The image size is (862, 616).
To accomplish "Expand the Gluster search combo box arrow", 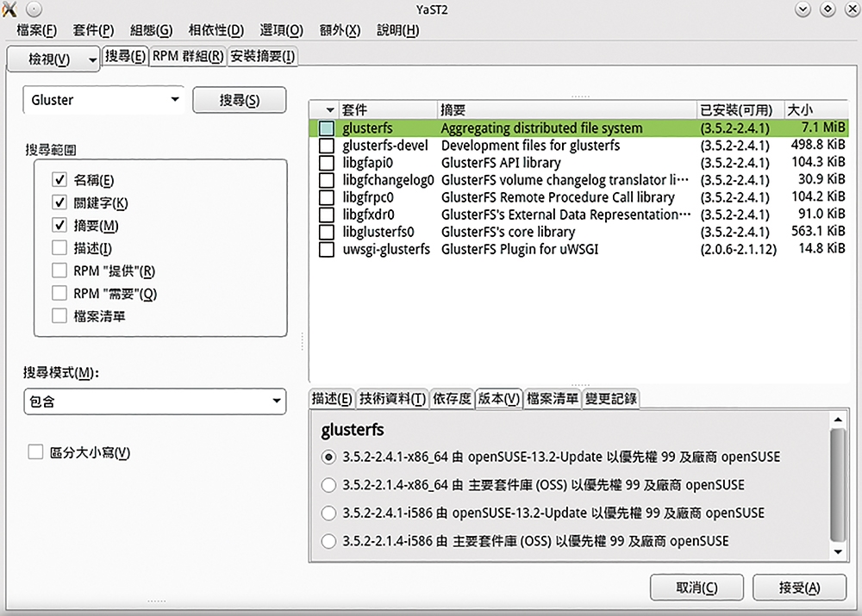I will pos(175,99).
